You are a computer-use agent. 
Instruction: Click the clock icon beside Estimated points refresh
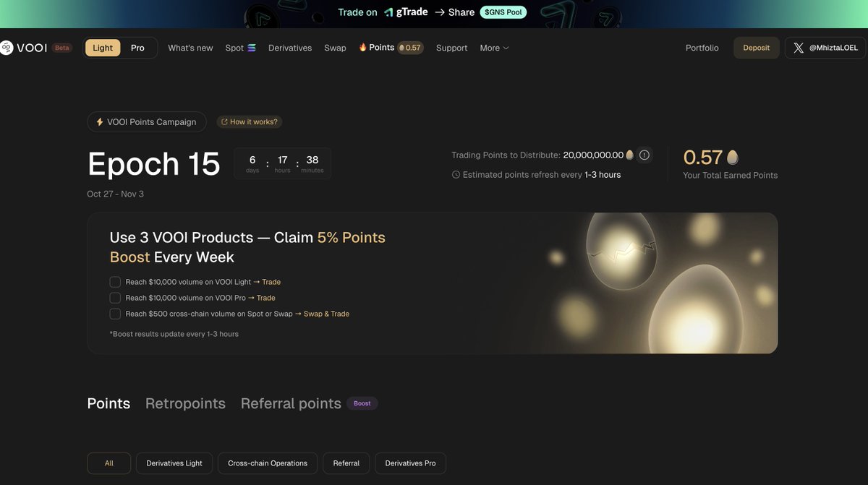[456, 175]
